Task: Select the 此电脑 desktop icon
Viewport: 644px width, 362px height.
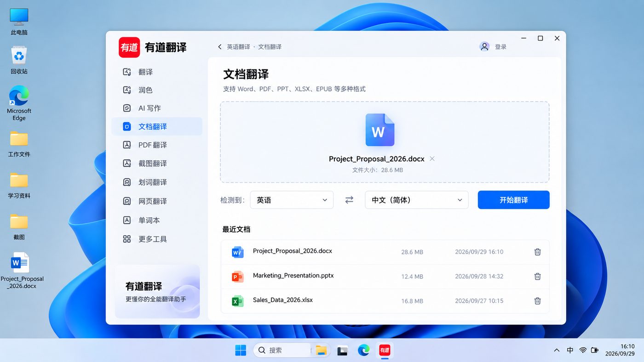Action: [19, 22]
